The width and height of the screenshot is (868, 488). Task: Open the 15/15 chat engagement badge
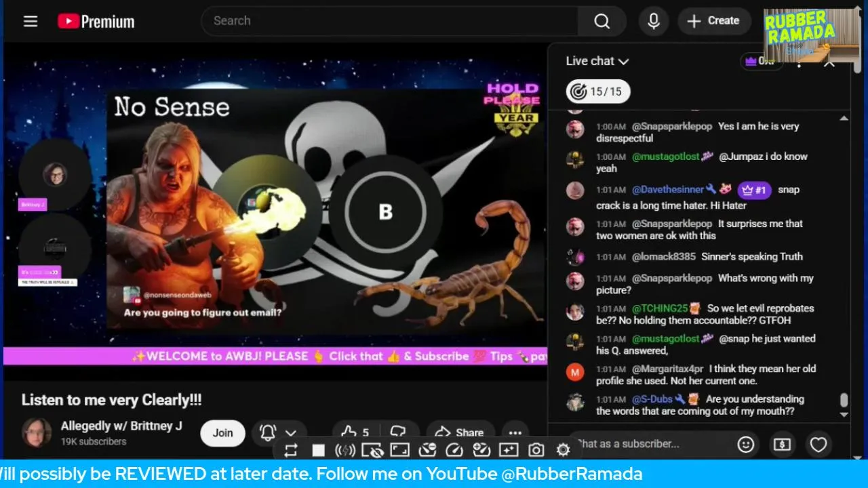pyautogui.click(x=598, y=91)
